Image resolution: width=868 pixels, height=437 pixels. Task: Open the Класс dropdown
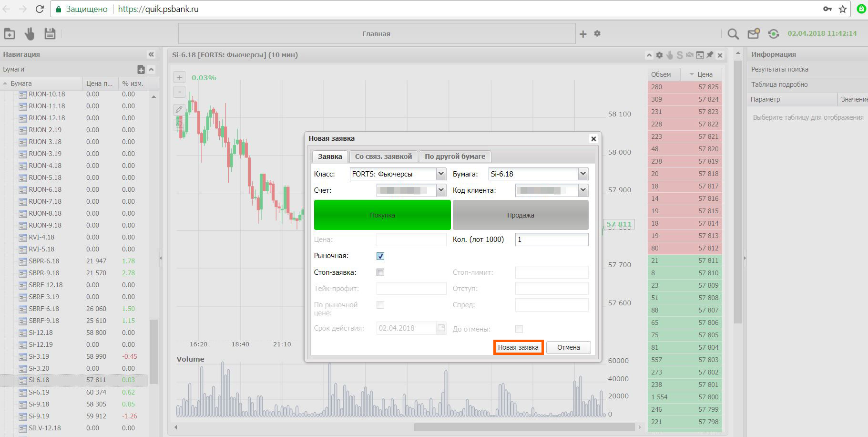click(441, 174)
